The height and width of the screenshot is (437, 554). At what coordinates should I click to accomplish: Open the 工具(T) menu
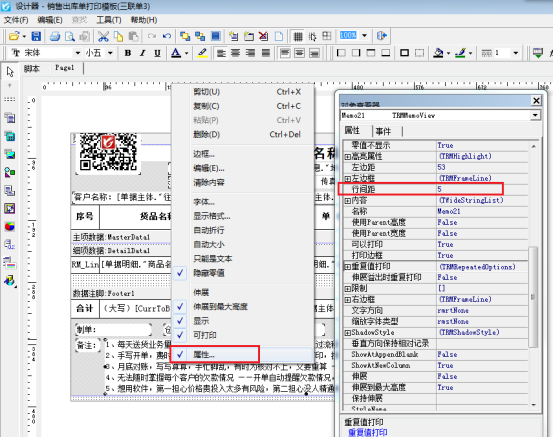pos(108,20)
